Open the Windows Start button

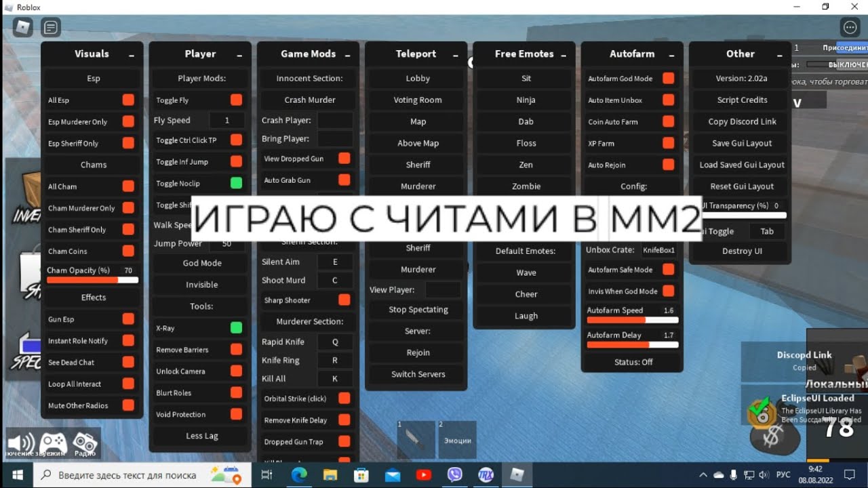click(17, 475)
